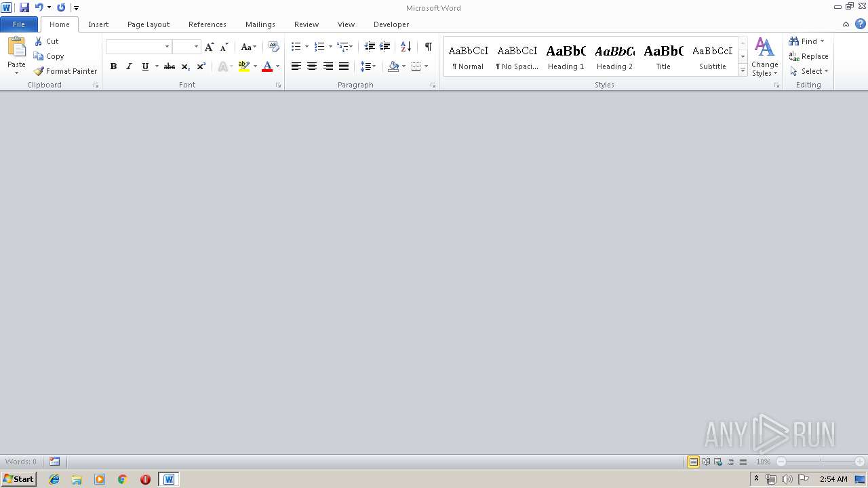Viewport: 868px width, 488px height.
Task: Apply the Subtitle style
Action: (713, 57)
